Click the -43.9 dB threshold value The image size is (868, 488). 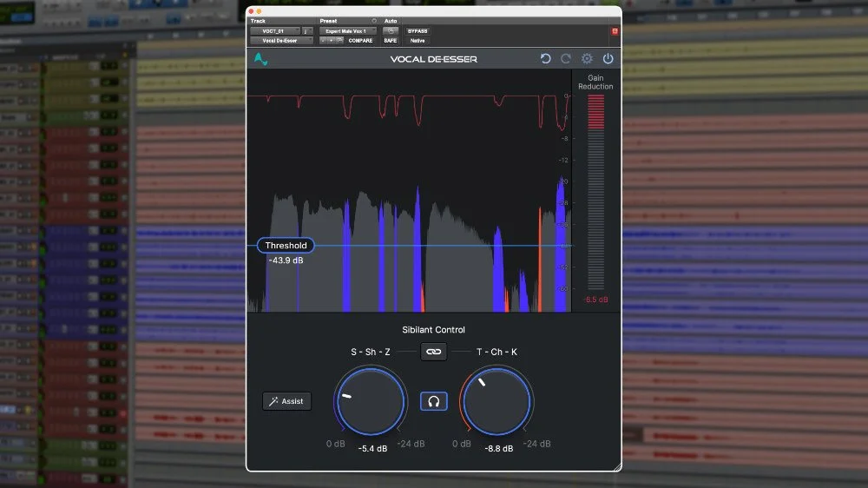point(286,260)
